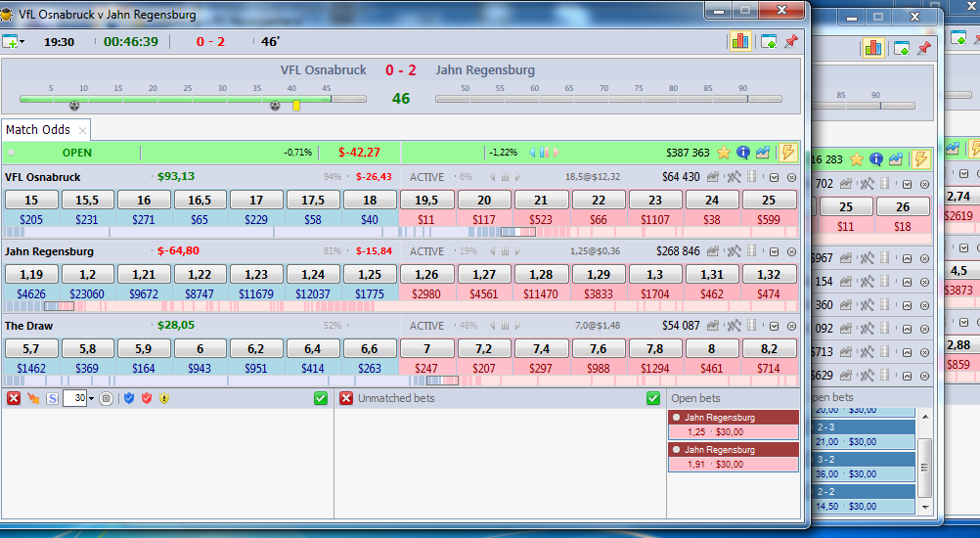The width and height of the screenshot is (980, 538).
Task: Click the VFL Osnabruck trading tools icon
Action: pos(734,177)
